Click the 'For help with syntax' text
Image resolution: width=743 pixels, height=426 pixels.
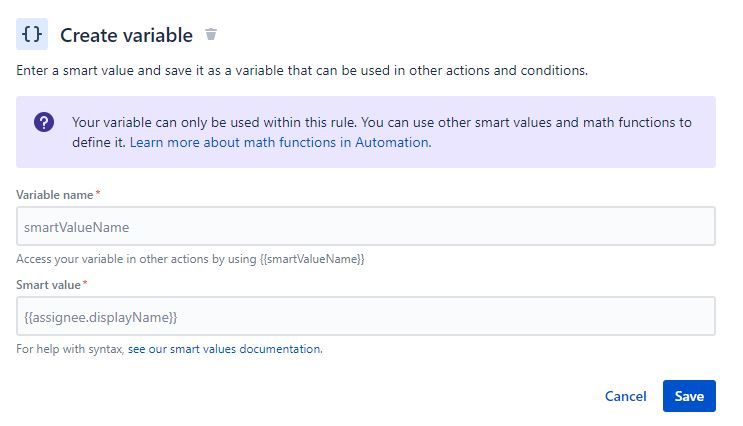point(70,349)
